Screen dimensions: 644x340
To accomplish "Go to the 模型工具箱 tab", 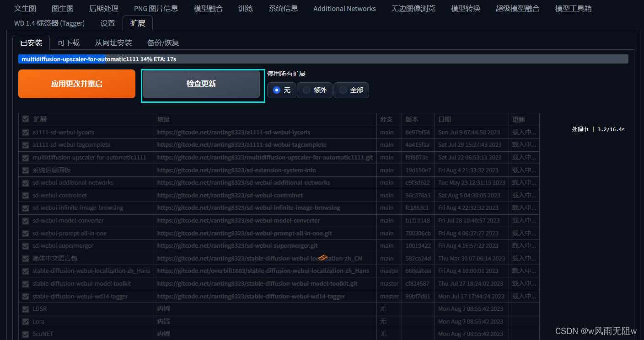I will click(573, 8).
